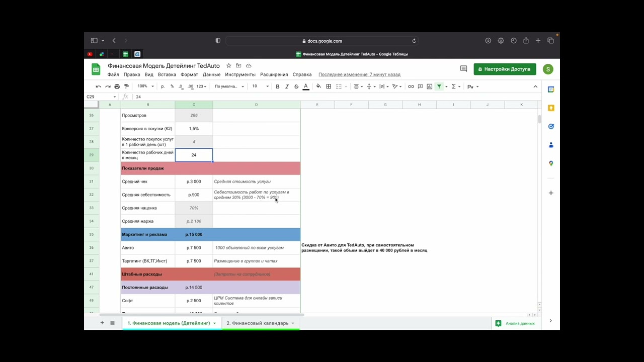The image size is (644, 362).
Task: Star the document title
Action: [229, 66]
